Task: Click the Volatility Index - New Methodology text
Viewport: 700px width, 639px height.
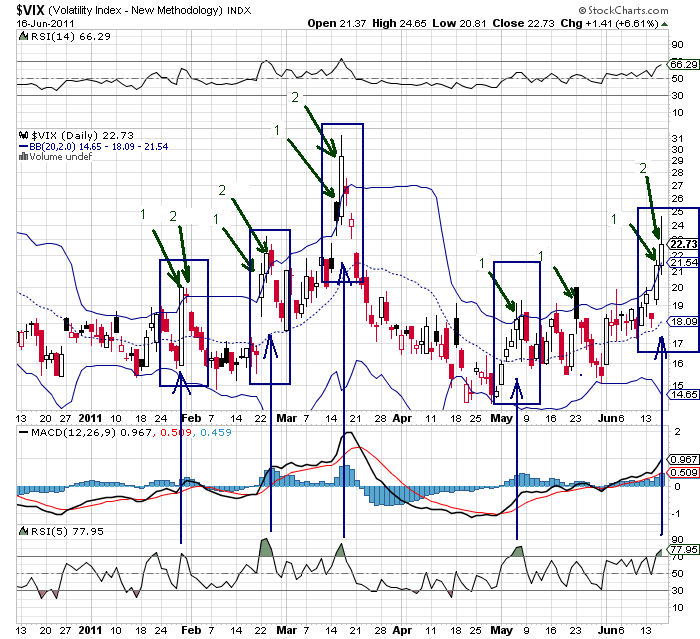Action: [135, 10]
